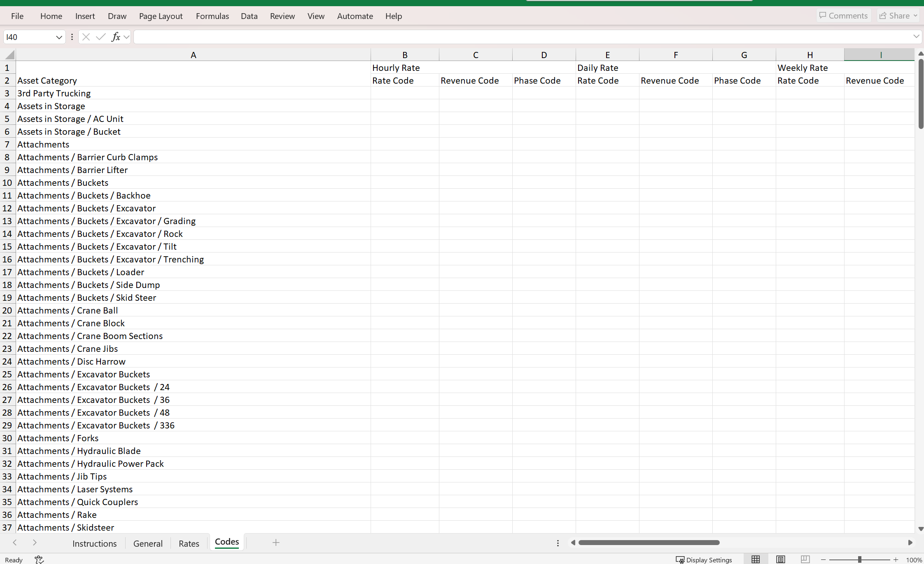The height and width of the screenshot is (564, 924).
Task: Select cell 'Assets in Storage / AC Unit'
Action: tap(194, 119)
